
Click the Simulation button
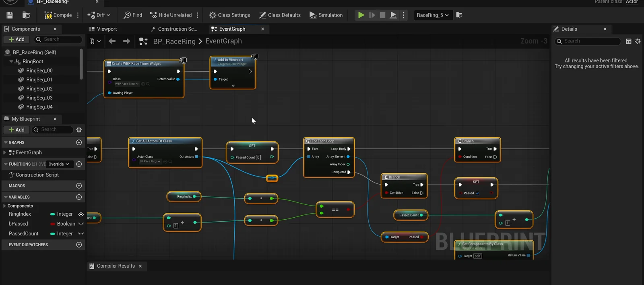pos(326,15)
